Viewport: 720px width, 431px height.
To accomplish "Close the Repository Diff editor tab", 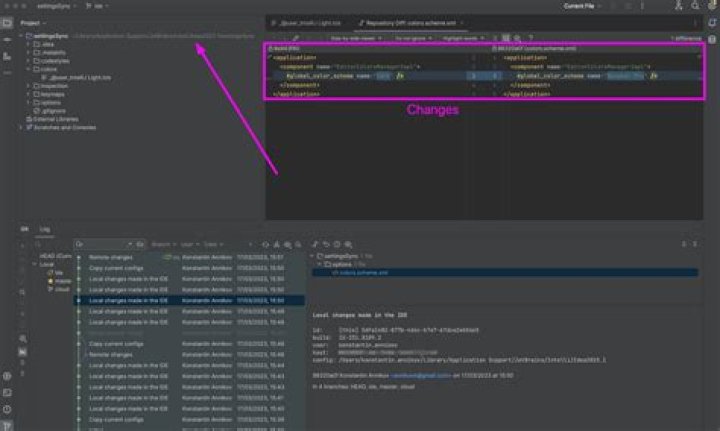I will 462,23.
